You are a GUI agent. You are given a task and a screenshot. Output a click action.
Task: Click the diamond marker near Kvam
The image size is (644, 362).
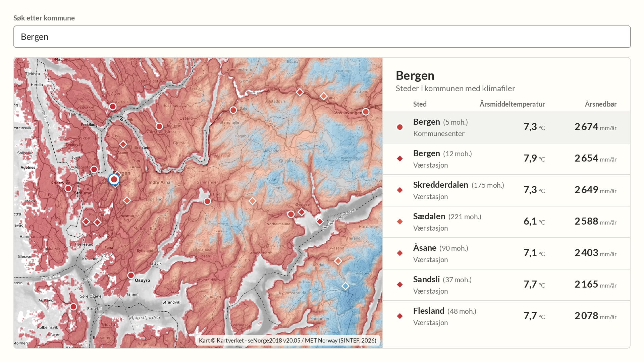(252, 201)
